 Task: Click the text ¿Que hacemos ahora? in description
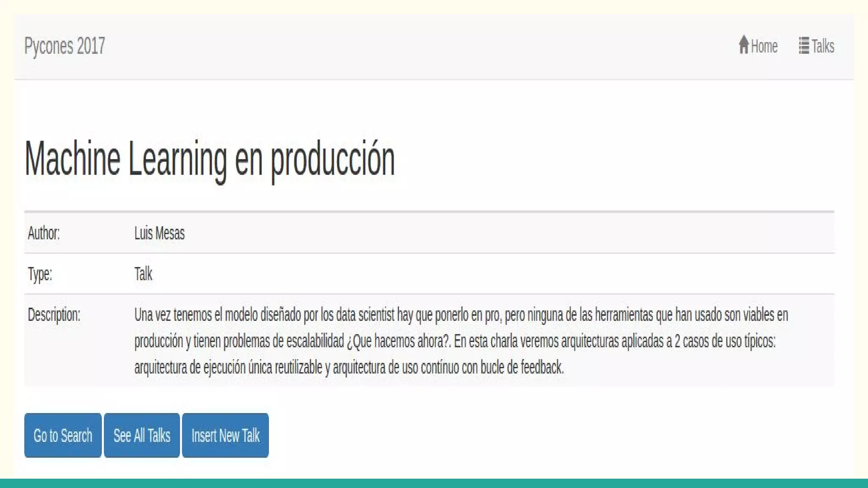click(398, 341)
